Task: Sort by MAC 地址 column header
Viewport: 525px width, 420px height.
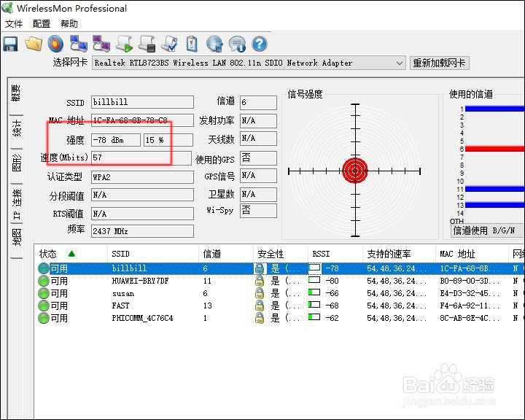Action: coord(472,254)
